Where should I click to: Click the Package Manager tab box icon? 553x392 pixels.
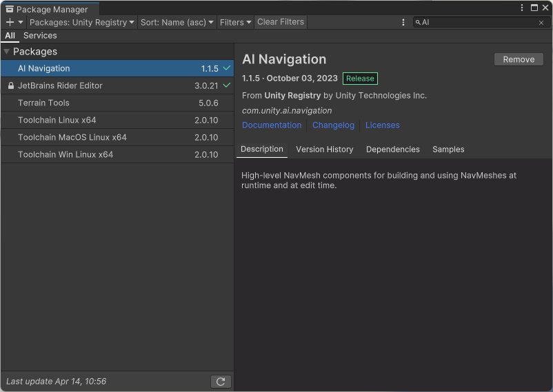click(10, 9)
